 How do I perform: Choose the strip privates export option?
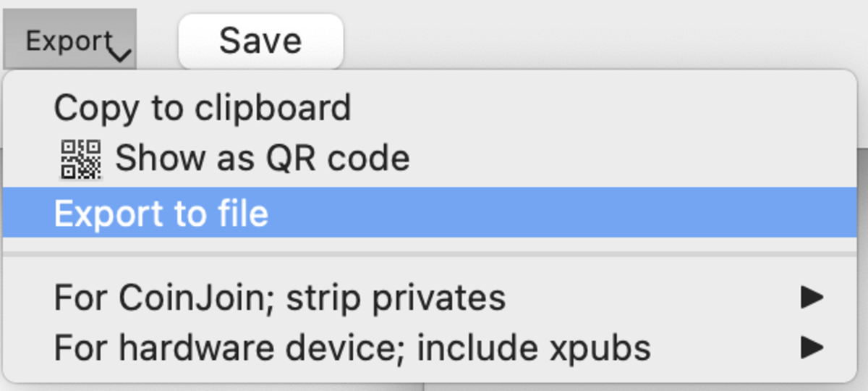(279, 298)
